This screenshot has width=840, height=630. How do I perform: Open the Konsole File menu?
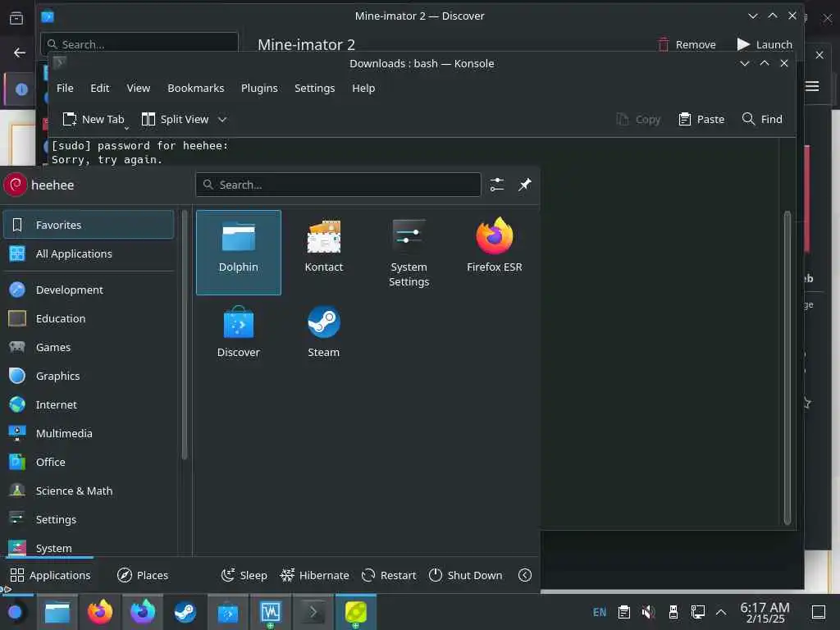[65, 89]
